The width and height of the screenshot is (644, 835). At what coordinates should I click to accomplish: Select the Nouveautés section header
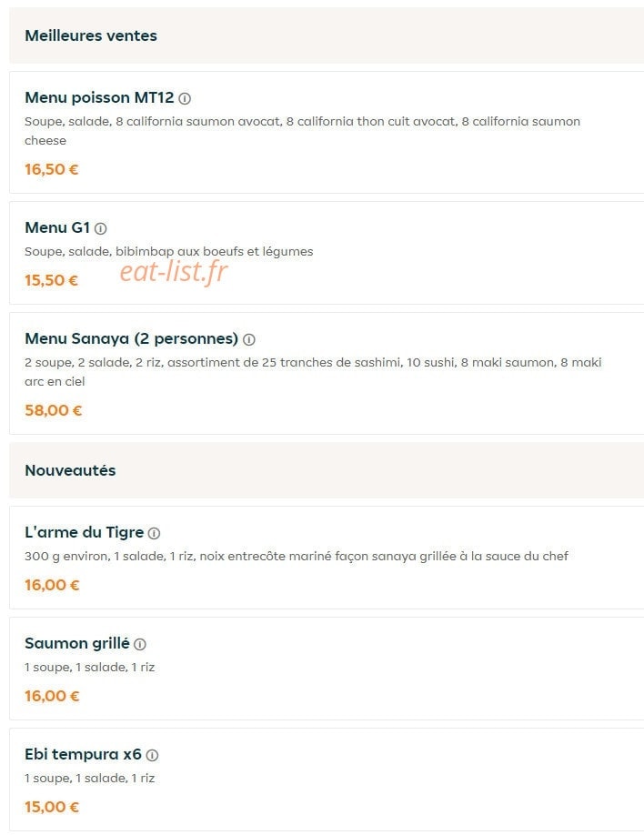point(70,470)
